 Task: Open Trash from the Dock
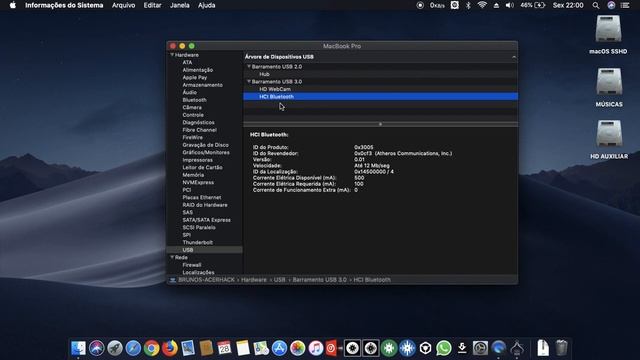tap(562, 348)
